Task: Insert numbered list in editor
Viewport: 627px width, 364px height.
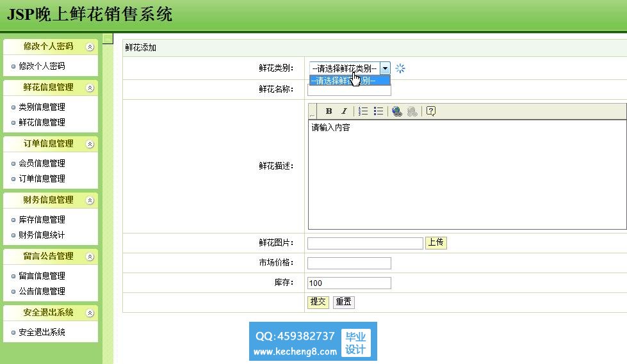Action: [363, 111]
